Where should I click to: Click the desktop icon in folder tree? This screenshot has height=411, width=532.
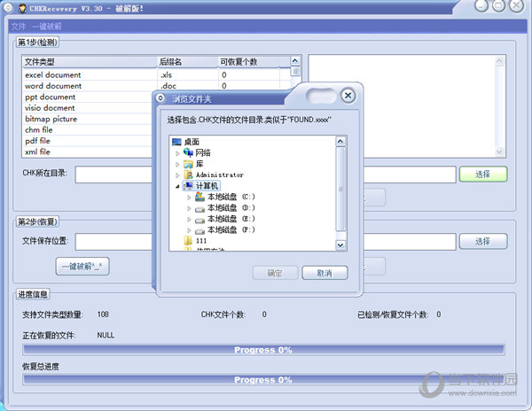coord(176,142)
